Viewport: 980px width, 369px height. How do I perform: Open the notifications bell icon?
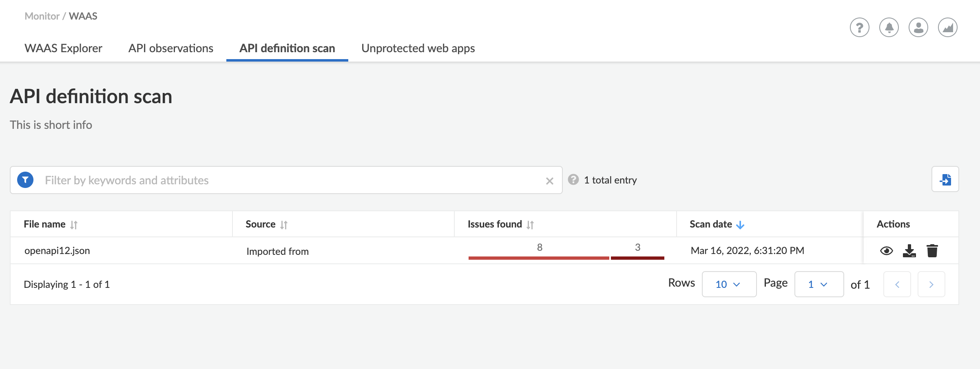click(889, 28)
